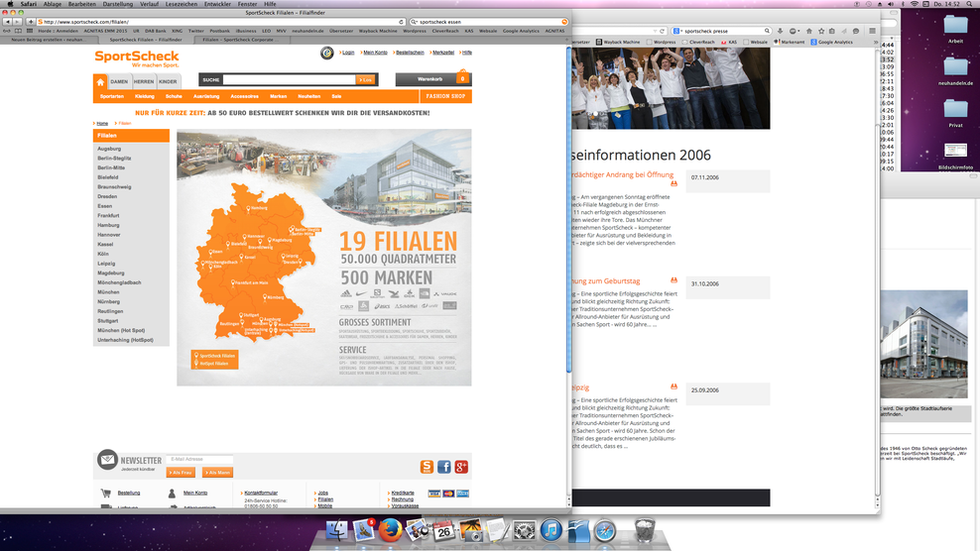Open the Entwickler menu
Image resolution: width=980 pixels, height=551 pixels.
[x=217, y=4]
